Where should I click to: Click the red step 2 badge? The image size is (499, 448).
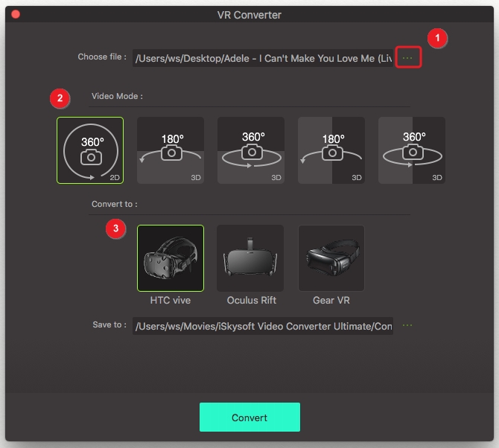tap(59, 97)
